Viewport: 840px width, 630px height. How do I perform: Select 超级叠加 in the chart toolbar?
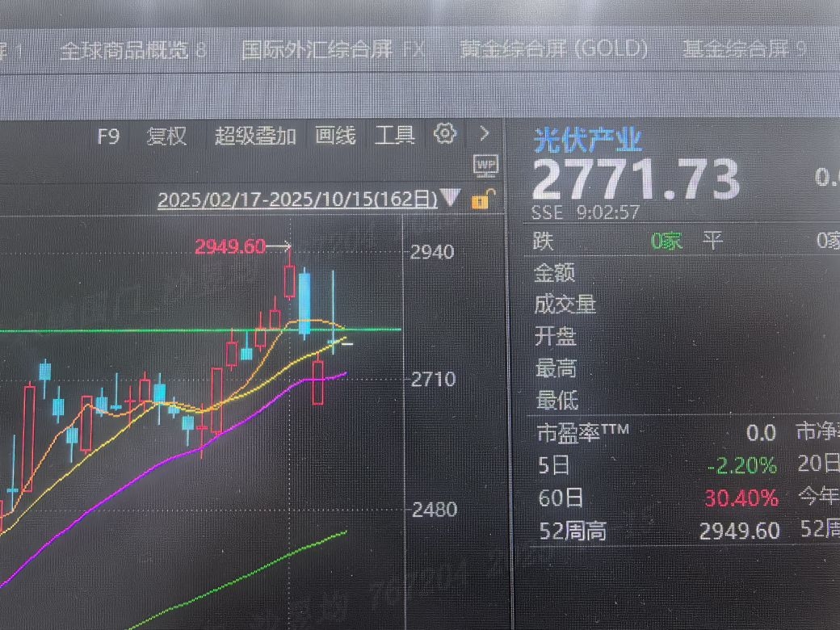tap(255, 136)
